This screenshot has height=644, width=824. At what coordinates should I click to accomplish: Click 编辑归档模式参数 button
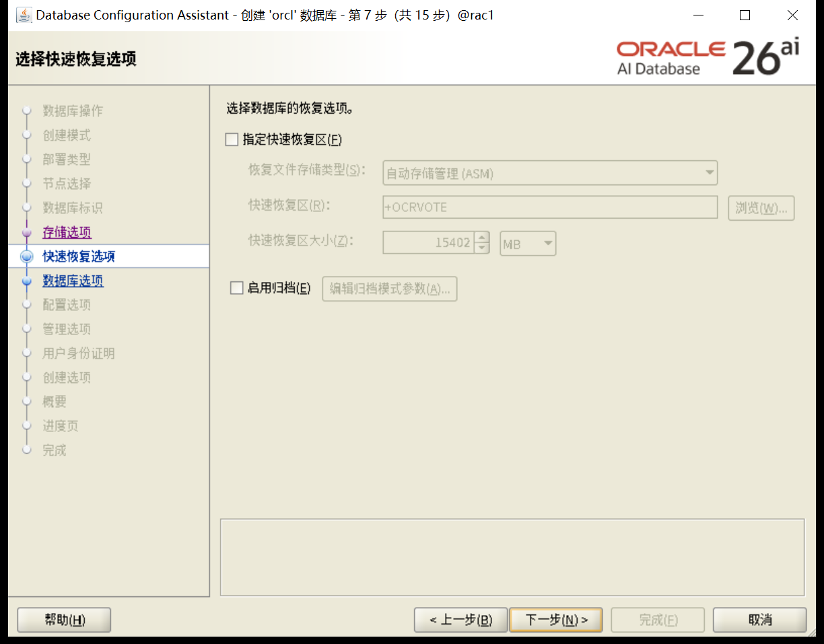point(390,289)
